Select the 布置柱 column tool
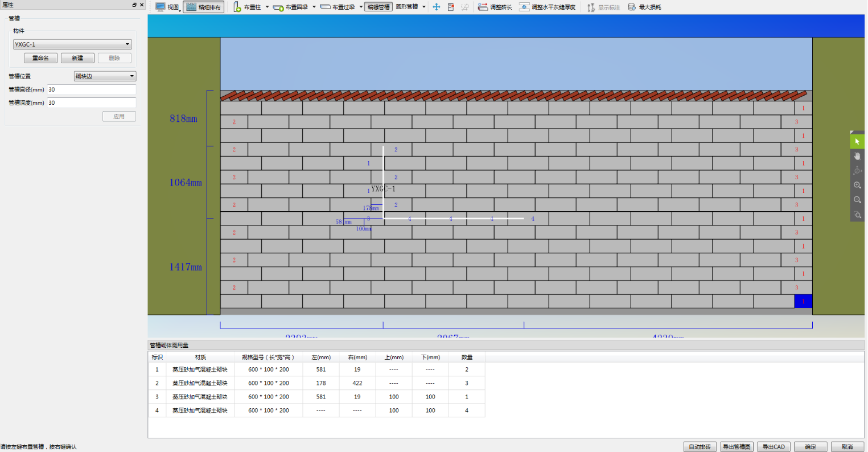The image size is (868, 452). [x=247, y=7]
